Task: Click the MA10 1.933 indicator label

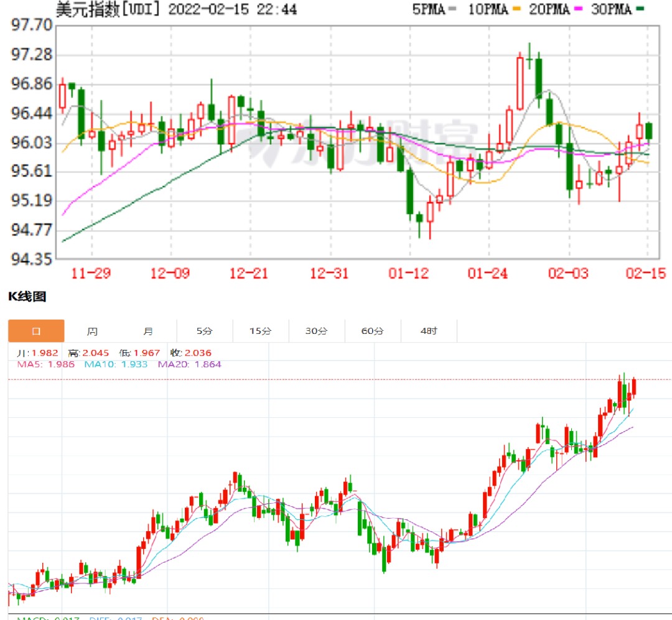Action: click(x=116, y=364)
